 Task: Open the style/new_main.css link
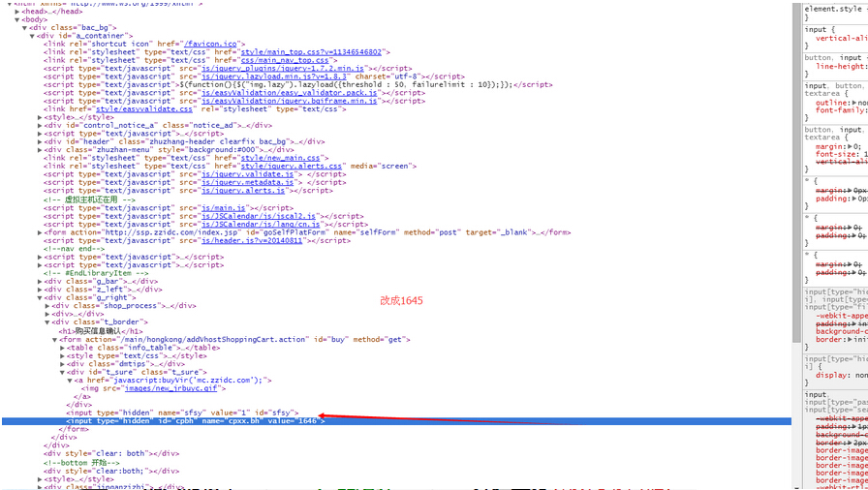click(282, 158)
